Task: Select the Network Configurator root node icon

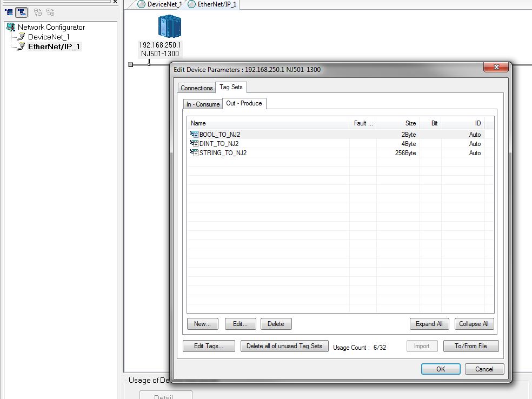Action: pos(10,26)
